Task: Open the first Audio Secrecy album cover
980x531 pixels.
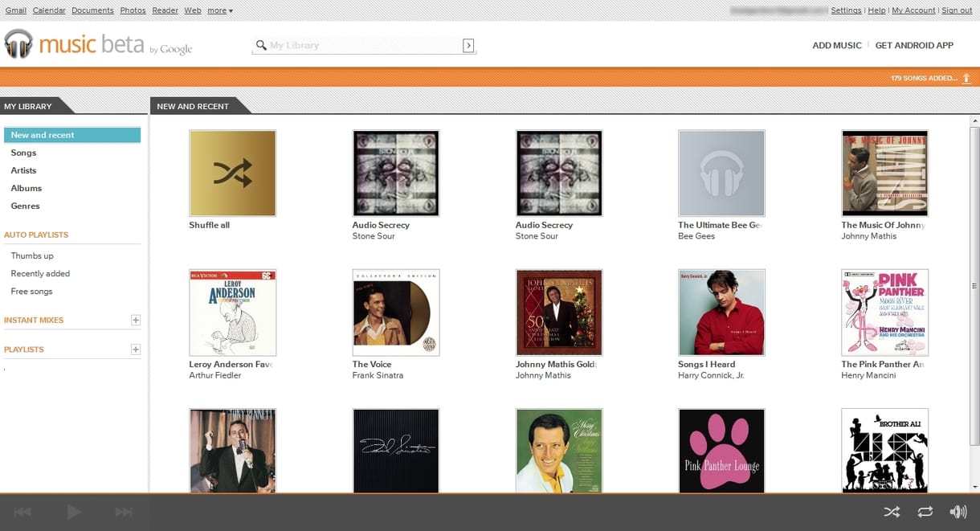Action: click(x=396, y=174)
